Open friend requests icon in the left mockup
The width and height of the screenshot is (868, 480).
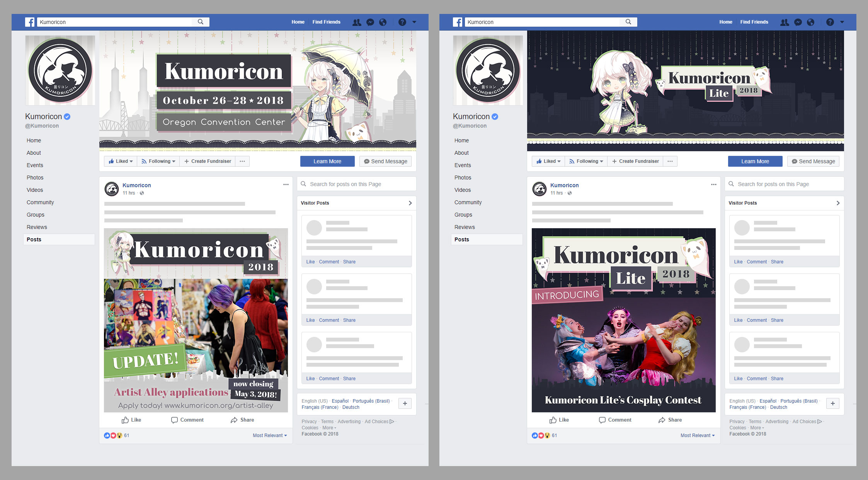pos(357,22)
